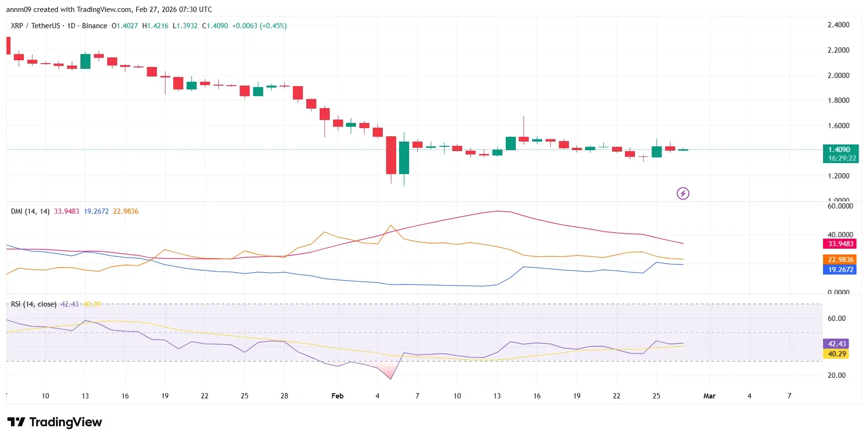
Task: Click the purple lightning quick-action icon
Action: tap(683, 193)
